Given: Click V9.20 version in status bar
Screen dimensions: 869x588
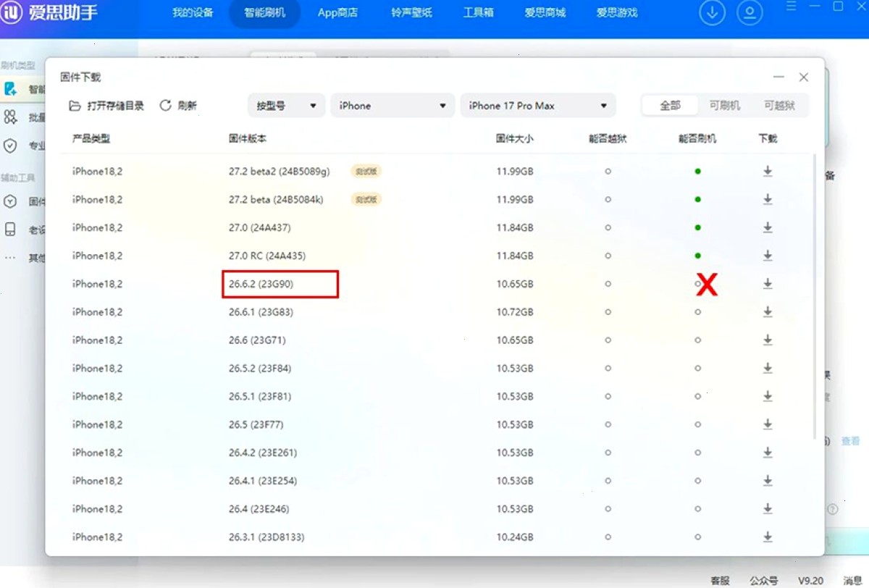Looking at the screenshot, I should [810, 581].
